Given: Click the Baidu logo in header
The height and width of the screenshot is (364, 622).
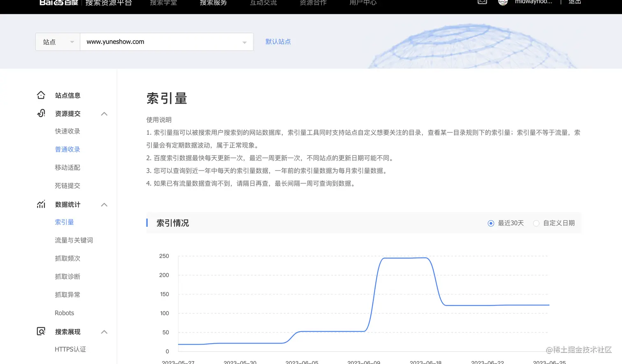Looking at the screenshot, I should point(58,3).
